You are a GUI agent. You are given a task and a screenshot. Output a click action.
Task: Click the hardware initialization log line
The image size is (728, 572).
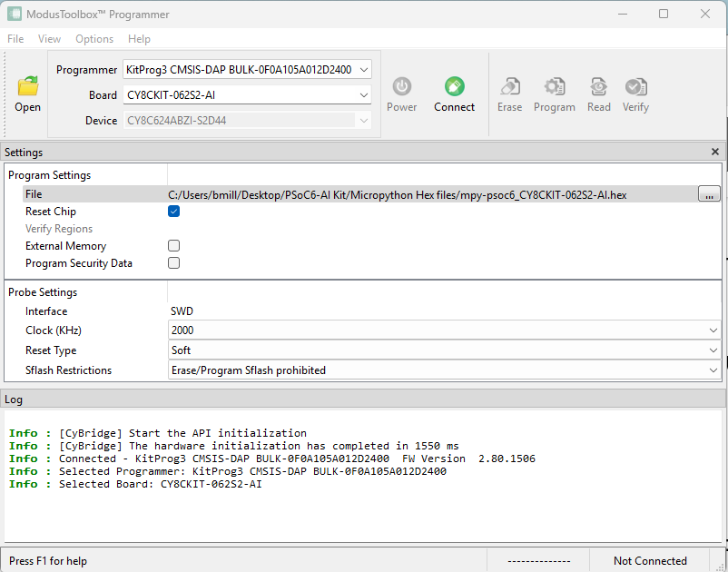pos(233,446)
